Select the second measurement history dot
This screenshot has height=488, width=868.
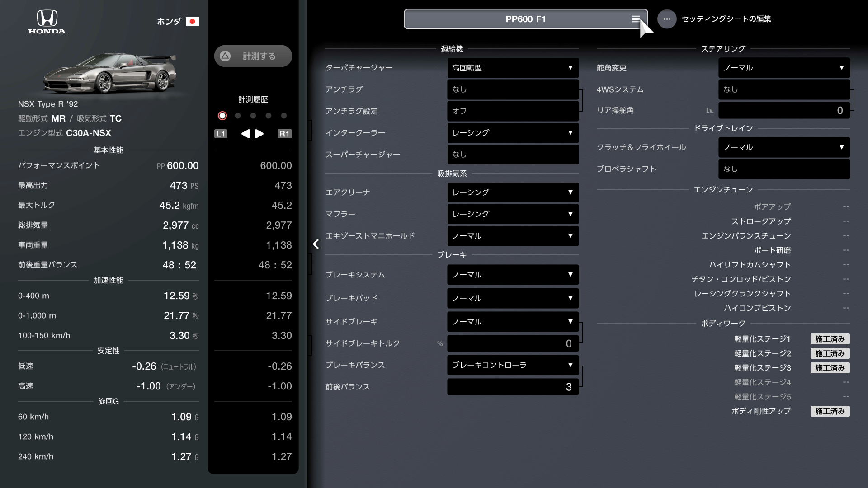[x=238, y=116]
